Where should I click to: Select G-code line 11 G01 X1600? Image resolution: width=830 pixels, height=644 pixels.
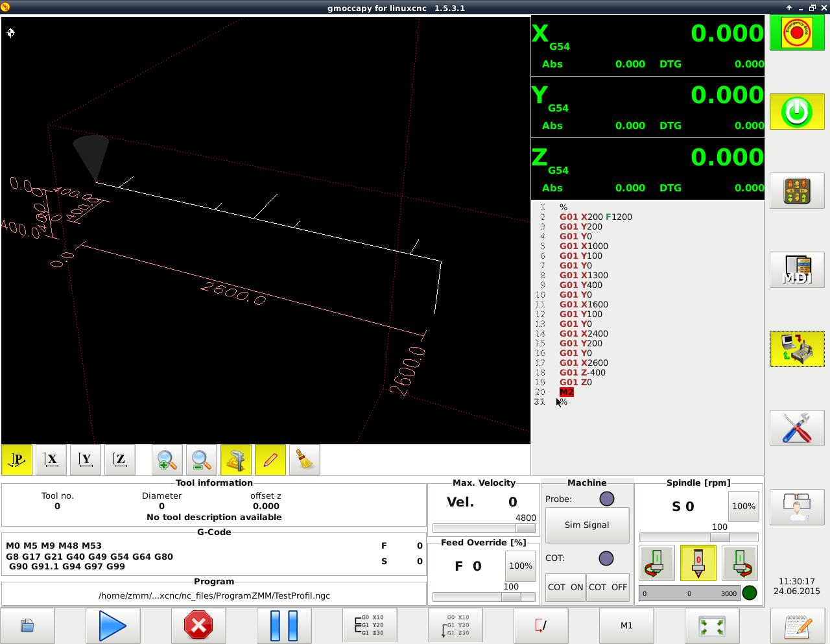pos(584,305)
